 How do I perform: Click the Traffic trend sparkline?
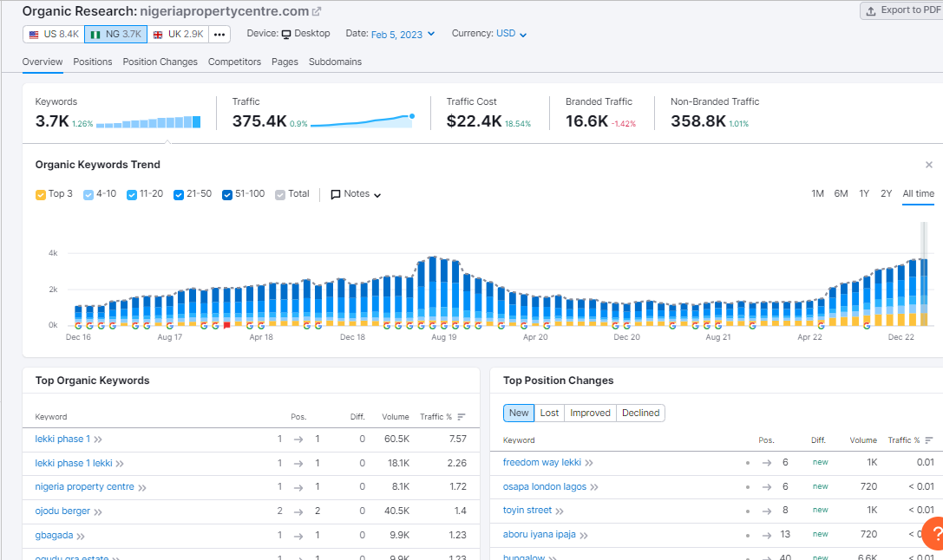(x=363, y=120)
